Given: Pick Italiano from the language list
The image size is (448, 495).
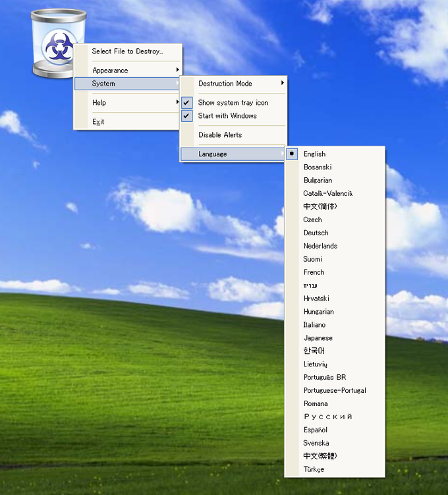Looking at the screenshot, I should pyautogui.click(x=335, y=325).
